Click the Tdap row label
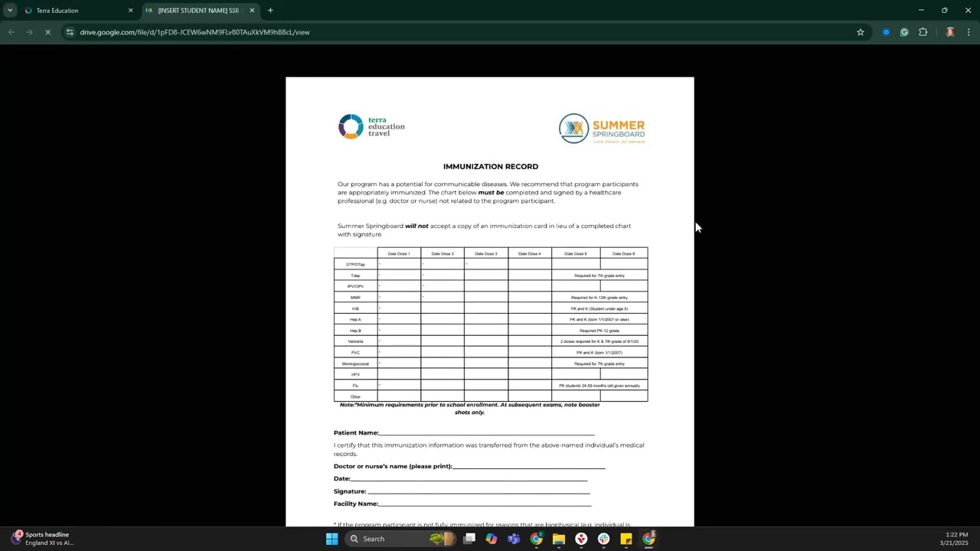The height and width of the screenshot is (551, 980). pyautogui.click(x=355, y=275)
